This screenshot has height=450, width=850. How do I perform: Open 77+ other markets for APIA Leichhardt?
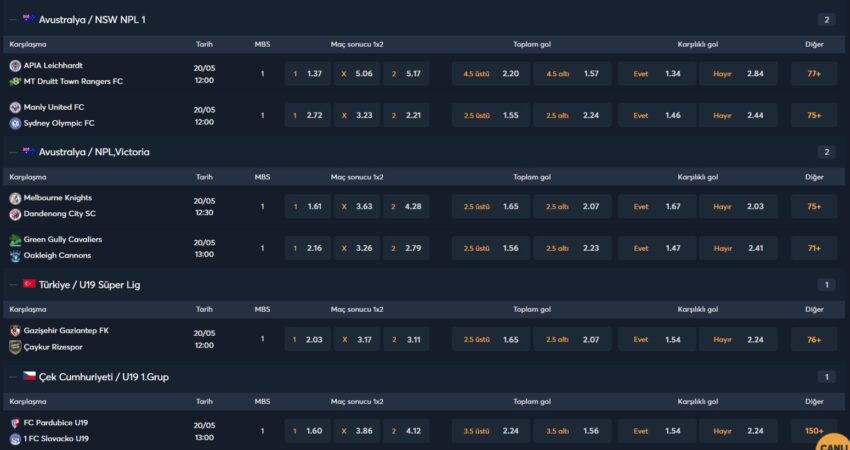pos(814,74)
